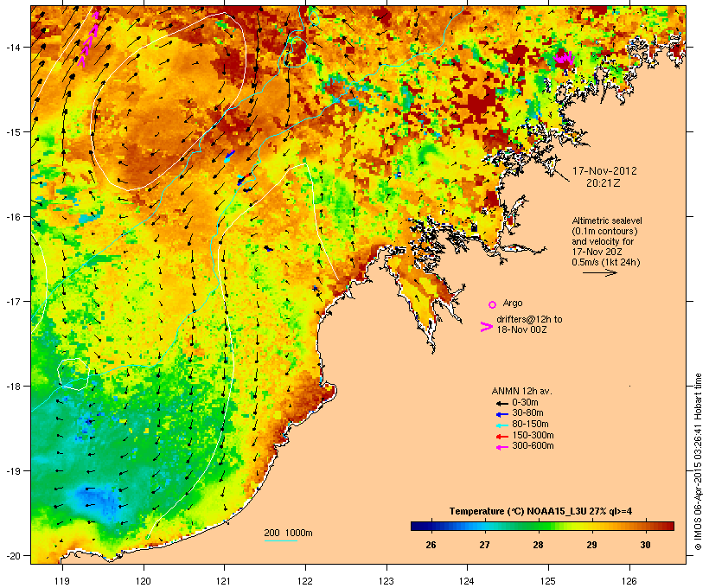Click the 150-300m depth label
The width and height of the screenshot is (709, 588).
(533, 435)
